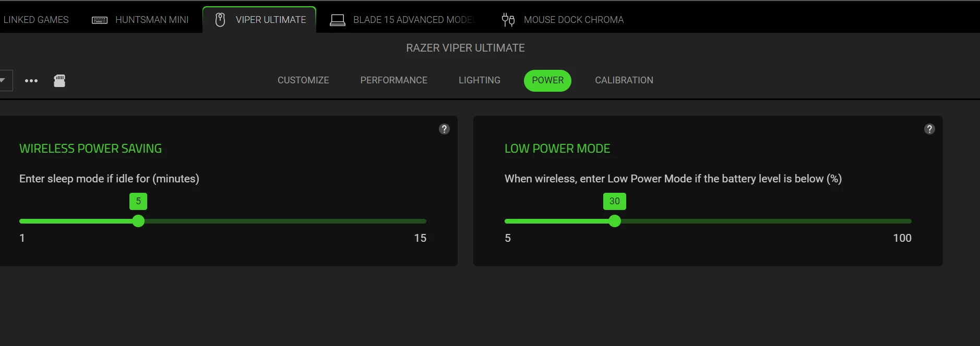Open the three-dot profile options menu

[31, 81]
